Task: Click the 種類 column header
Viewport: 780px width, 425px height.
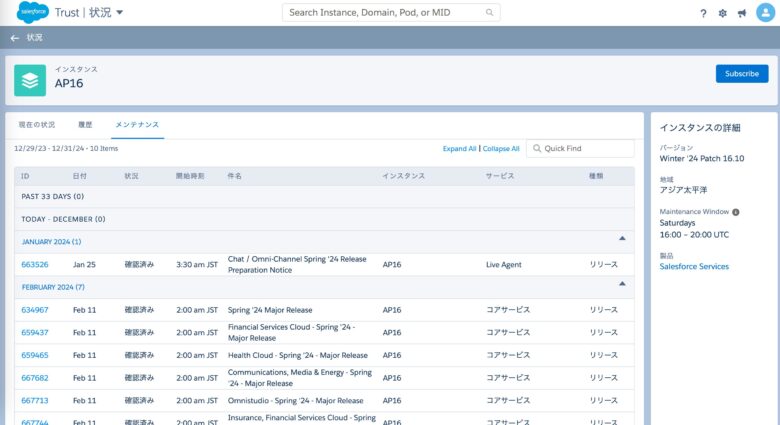Action: point(596,176)
